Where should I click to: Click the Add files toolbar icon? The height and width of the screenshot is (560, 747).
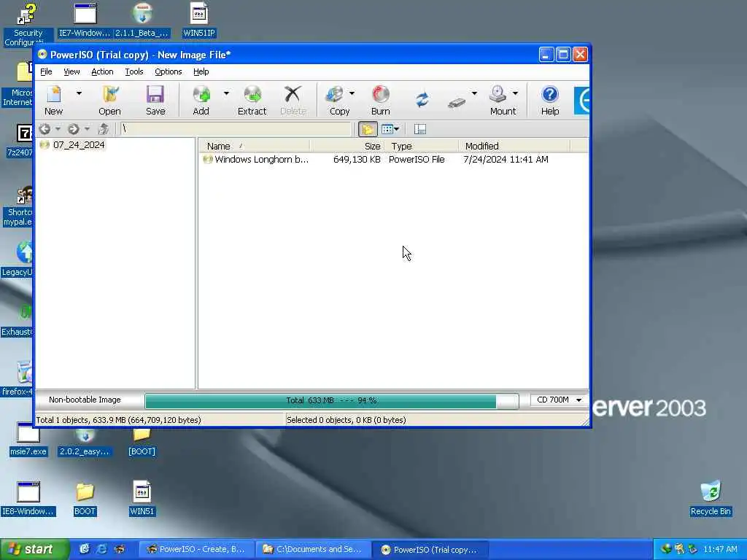[201, 100]
